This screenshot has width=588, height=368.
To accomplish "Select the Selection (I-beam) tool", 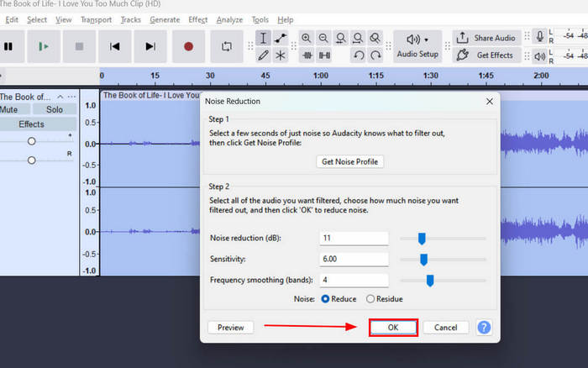I will [263, 38].
